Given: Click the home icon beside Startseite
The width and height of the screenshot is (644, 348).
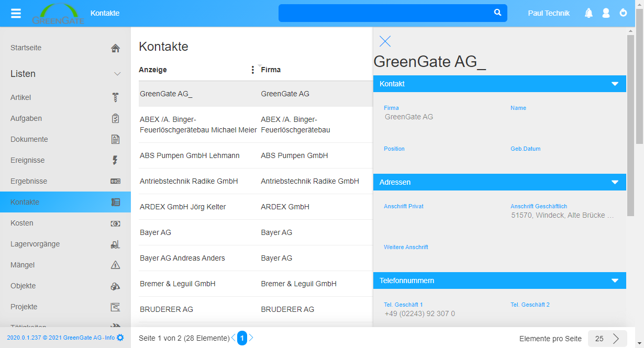Looking at the screenshot, I should pos(116,48).
